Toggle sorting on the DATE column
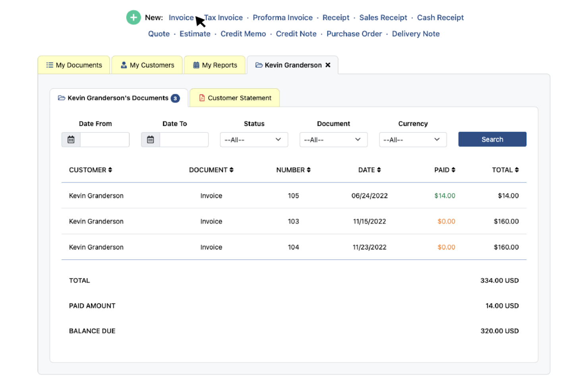This screenshot has height=392, width=588. tap(379, 170)
